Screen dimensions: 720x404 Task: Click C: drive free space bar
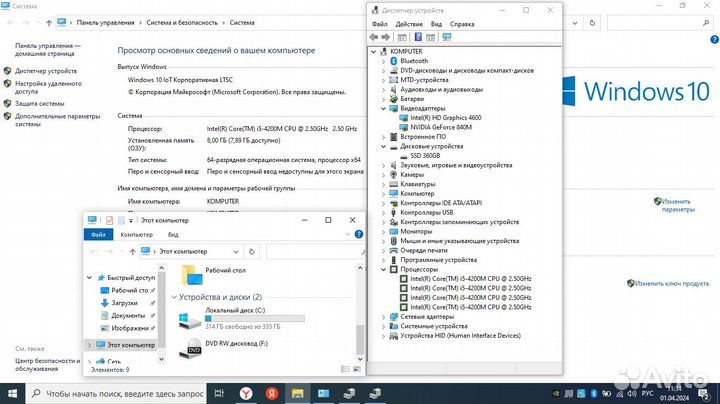click(x=255, y=319)
